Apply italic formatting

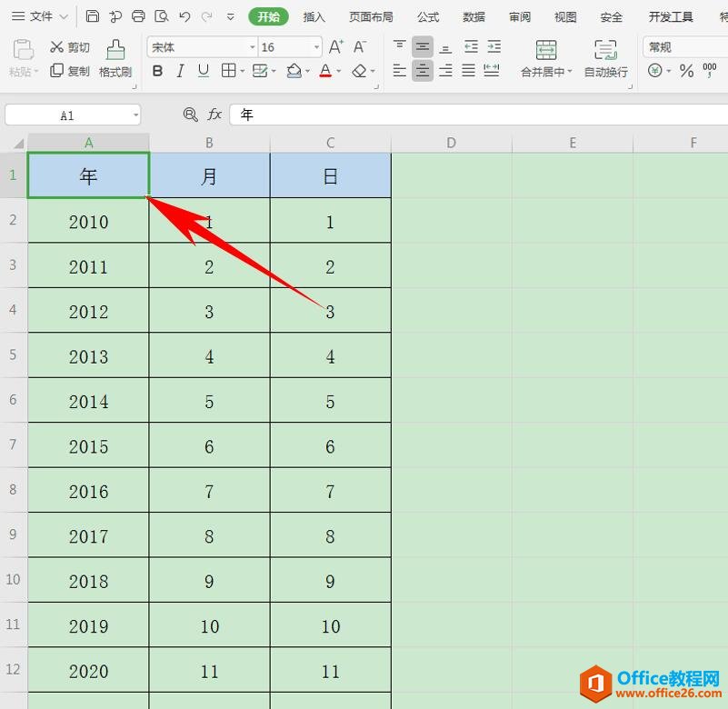[180, 70]
